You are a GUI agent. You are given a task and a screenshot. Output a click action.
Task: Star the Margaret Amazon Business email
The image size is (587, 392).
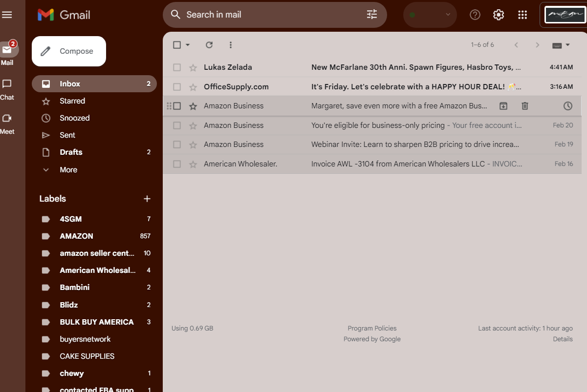(193, 106)
